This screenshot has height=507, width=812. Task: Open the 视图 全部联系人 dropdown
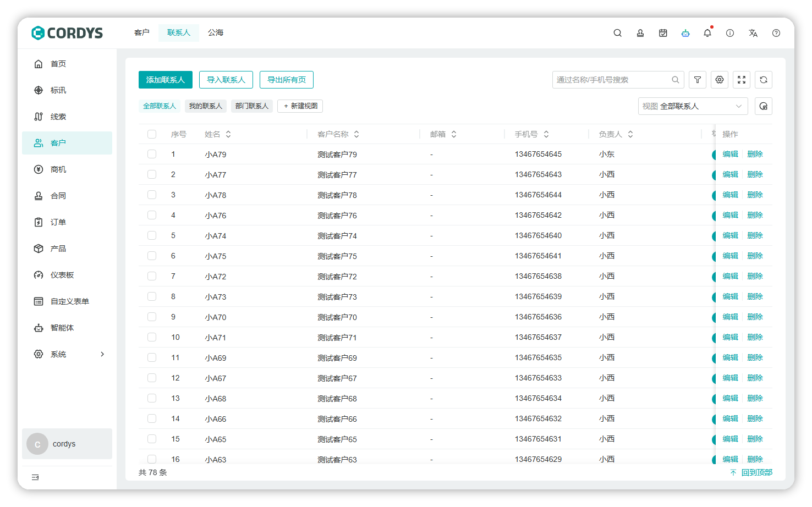pos(693,106)
